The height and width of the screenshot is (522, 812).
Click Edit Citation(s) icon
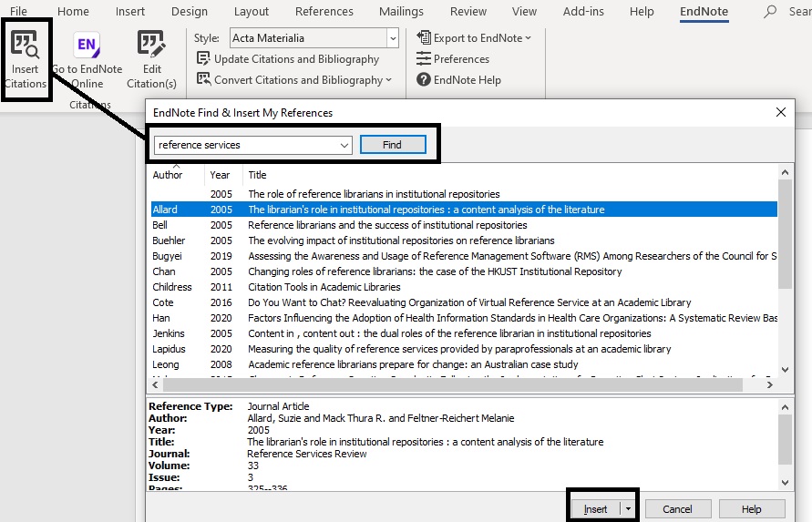click(151, 45)
